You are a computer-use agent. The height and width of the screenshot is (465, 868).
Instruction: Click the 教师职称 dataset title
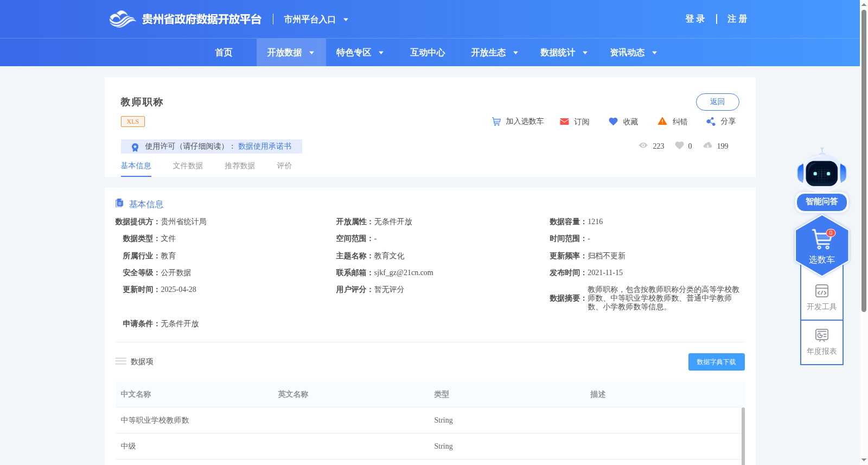tap(142, 102)
